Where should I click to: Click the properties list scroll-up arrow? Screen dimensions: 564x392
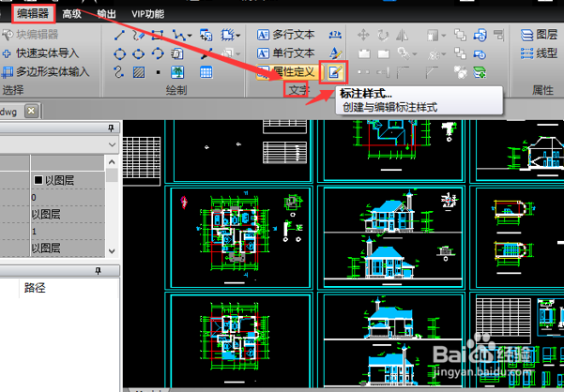112,162
